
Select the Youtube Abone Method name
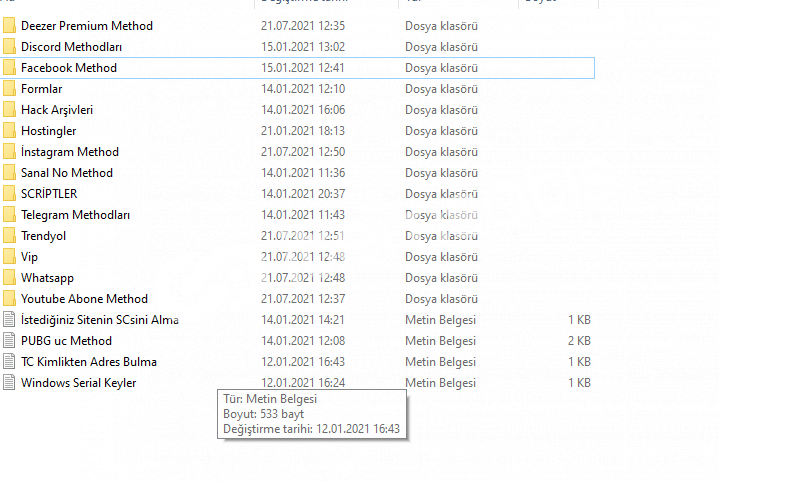pos(84,299)
